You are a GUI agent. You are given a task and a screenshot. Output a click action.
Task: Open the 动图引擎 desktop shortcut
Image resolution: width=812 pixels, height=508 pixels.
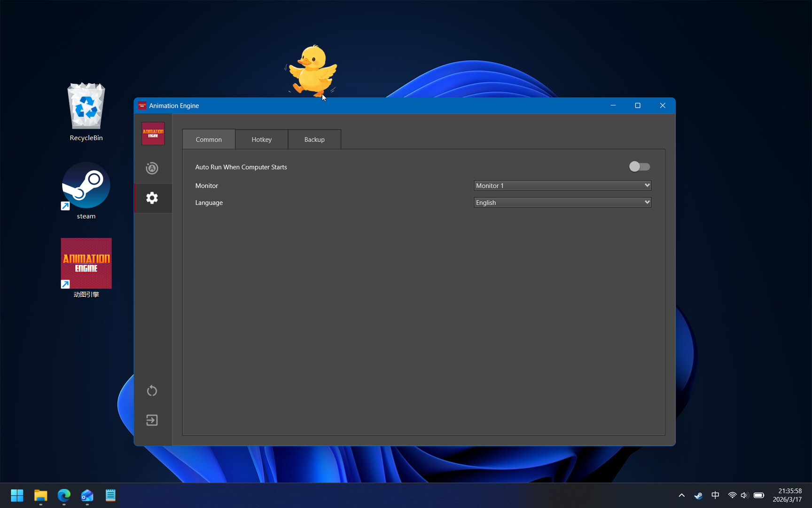pyautogui.click(x=86, y=263)
